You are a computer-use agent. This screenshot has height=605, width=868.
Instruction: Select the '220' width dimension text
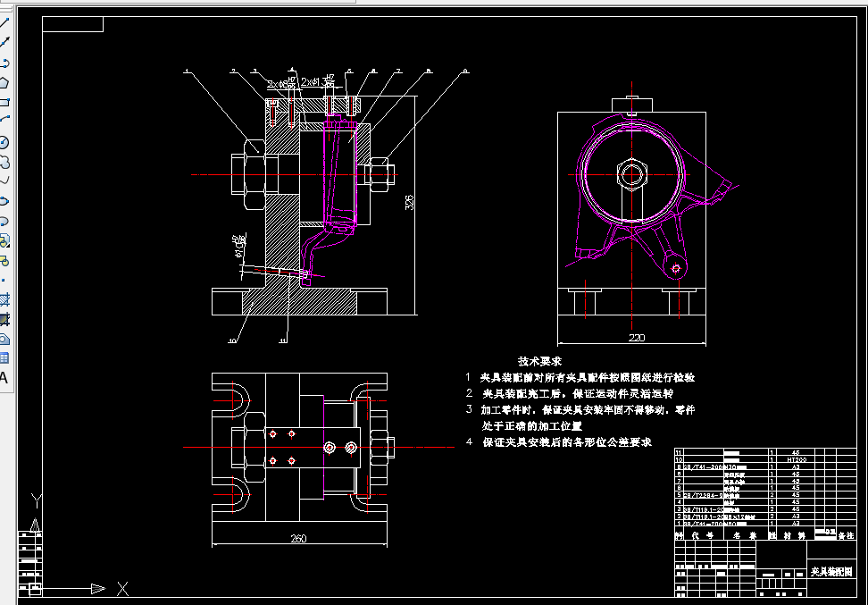click(637, 338)
